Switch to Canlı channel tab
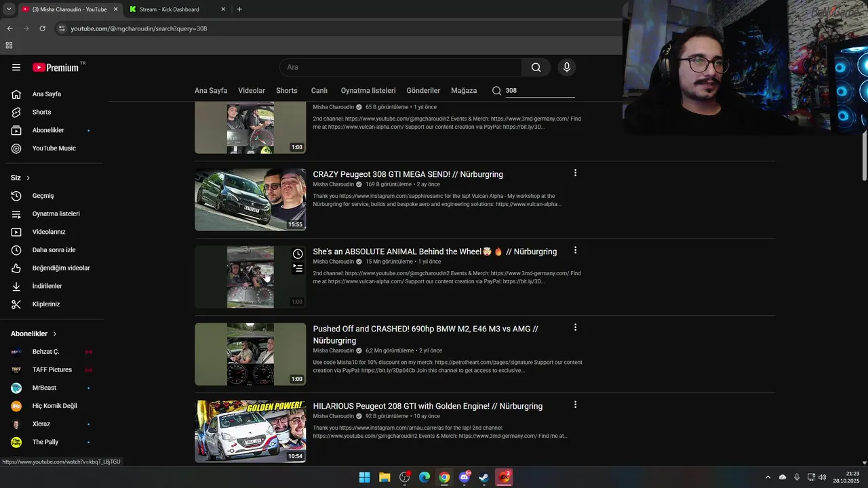The height and width of the screenshot is (488, 868). coord(319,90)
